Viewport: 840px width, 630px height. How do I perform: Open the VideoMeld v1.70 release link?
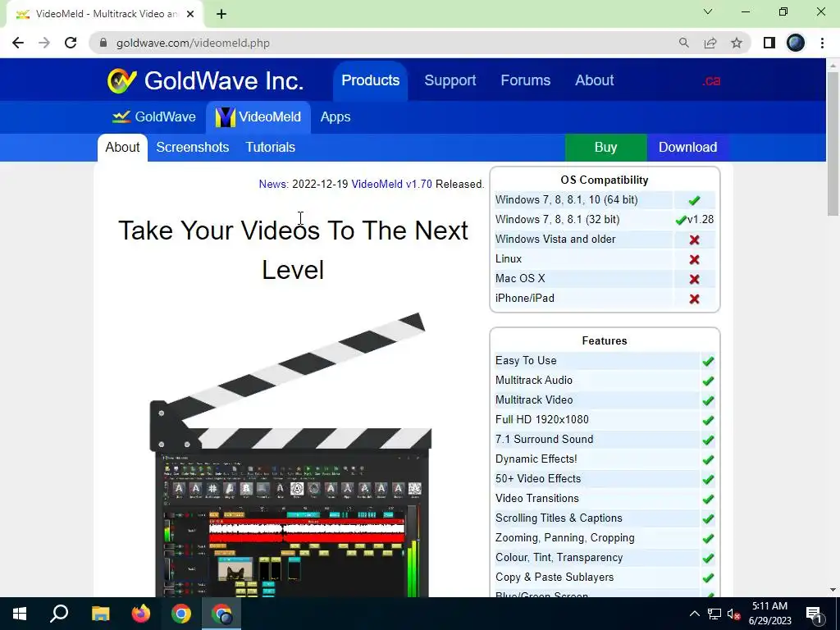click(x=391, y=185)
